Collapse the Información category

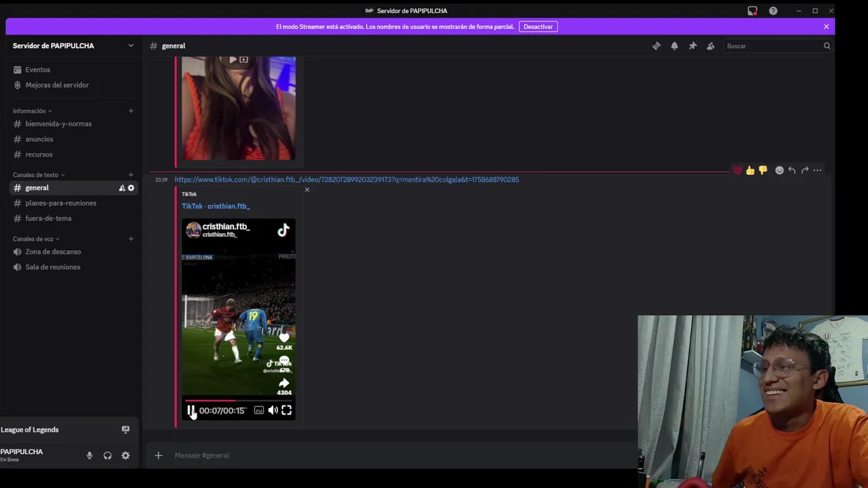coord(32,111)
